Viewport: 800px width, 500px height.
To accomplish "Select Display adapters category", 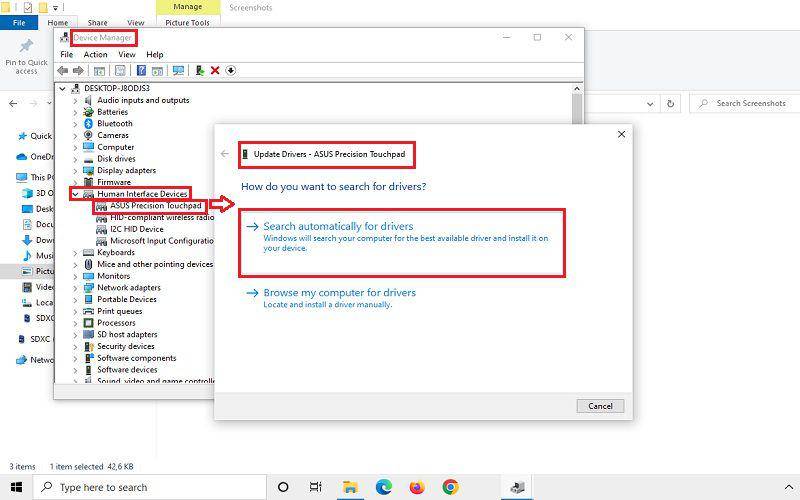I will (x=127, y=170).
